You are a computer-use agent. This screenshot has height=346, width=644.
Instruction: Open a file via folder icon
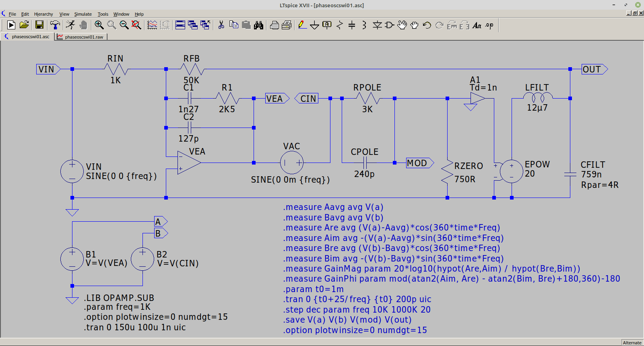pos(24,25)
